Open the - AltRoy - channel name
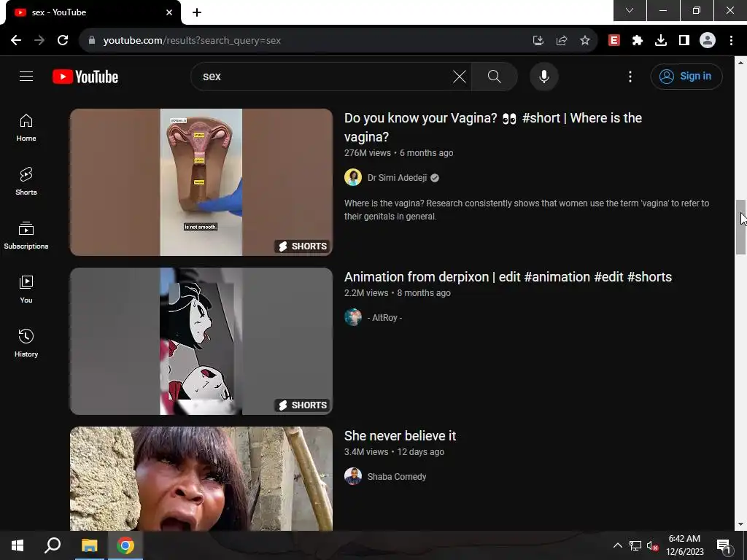747x560 pixels. coord(384,318)
